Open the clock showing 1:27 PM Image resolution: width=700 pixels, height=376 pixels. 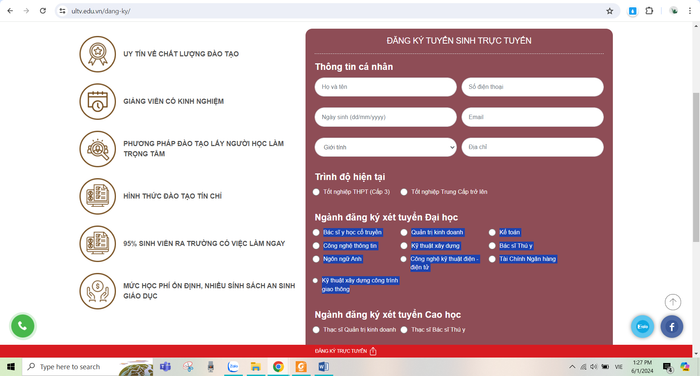642,367
